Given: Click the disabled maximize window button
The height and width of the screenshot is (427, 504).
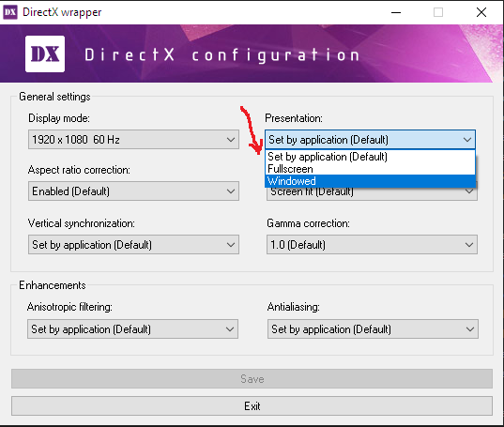Looking at the screenshot, I should (x=438, y=12).
